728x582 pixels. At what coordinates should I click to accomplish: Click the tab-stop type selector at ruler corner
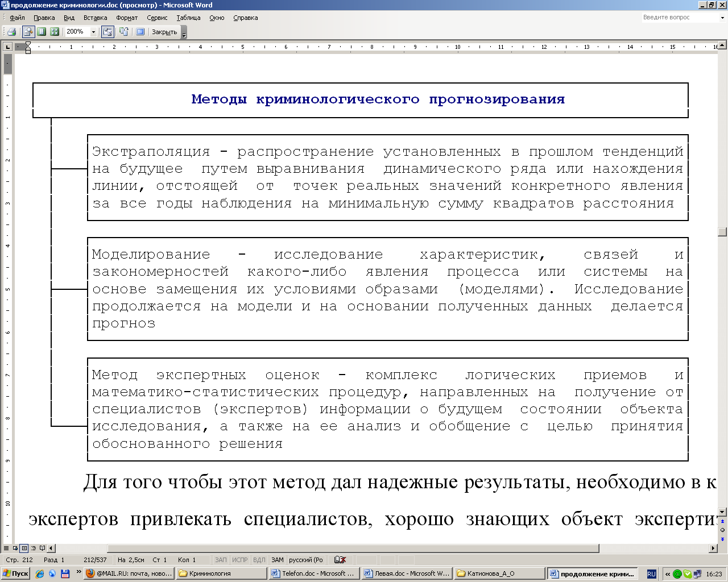click(7, 47)
